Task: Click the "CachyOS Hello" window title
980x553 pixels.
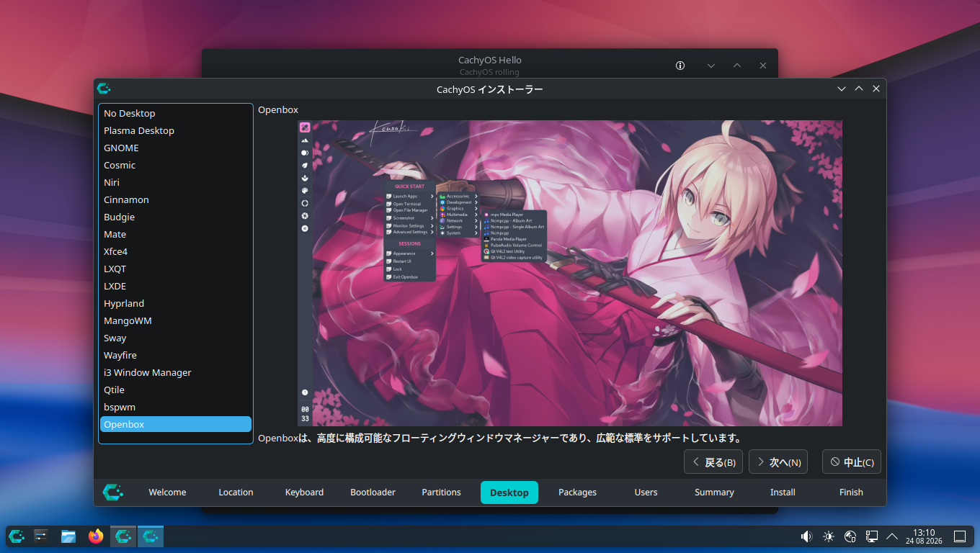Action: 490,60
